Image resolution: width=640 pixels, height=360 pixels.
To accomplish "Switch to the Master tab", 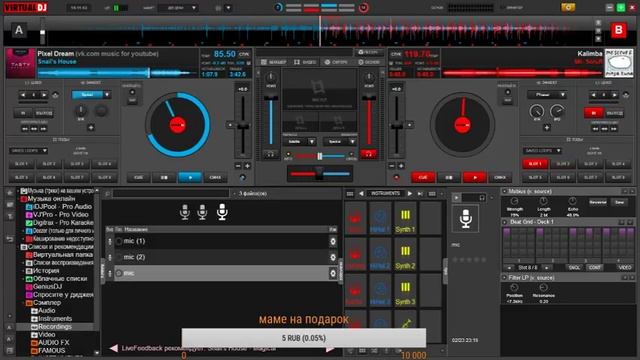I will pos(369,62).
